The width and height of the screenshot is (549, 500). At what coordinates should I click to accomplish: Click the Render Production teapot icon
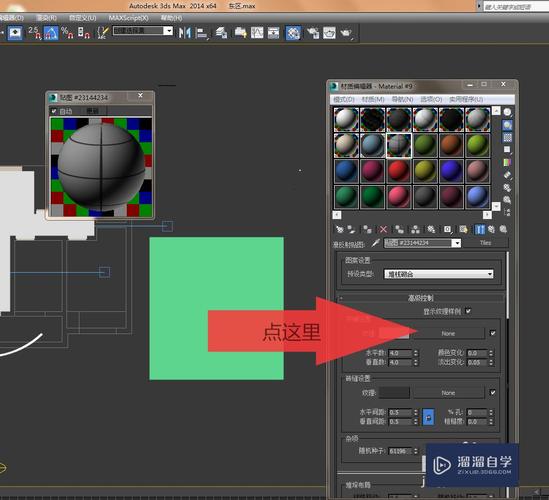tap(346, 33)
